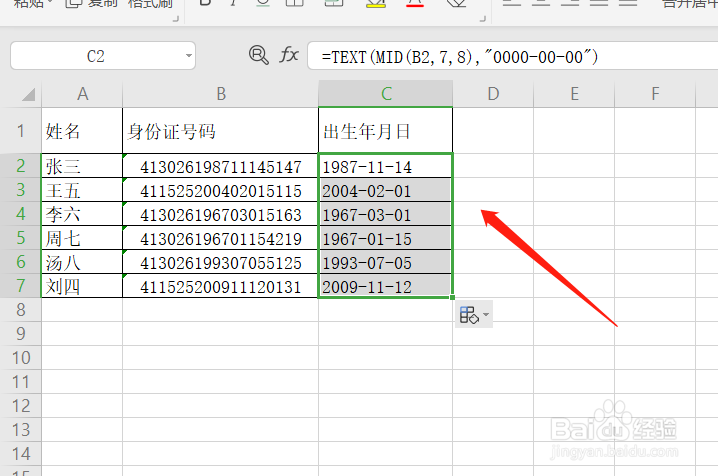The height and width of the screenshot is (476, 718).
Task: Click the name box showing C2
Action: pos(103,56)
